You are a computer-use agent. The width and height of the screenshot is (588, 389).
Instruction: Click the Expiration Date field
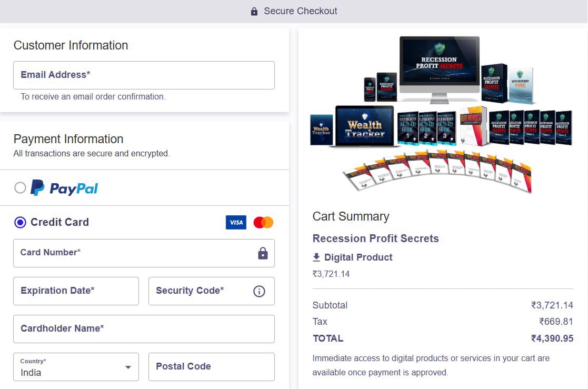(76, 291)
